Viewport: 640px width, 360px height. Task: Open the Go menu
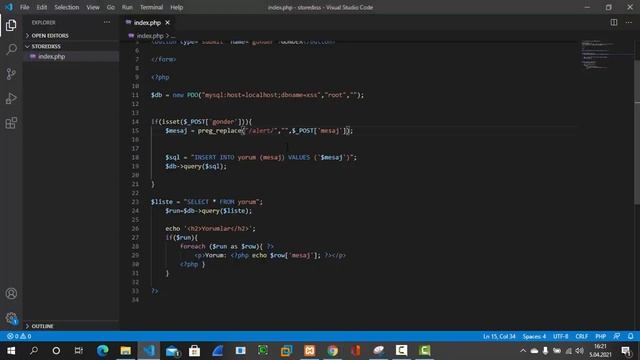point(111,7)
